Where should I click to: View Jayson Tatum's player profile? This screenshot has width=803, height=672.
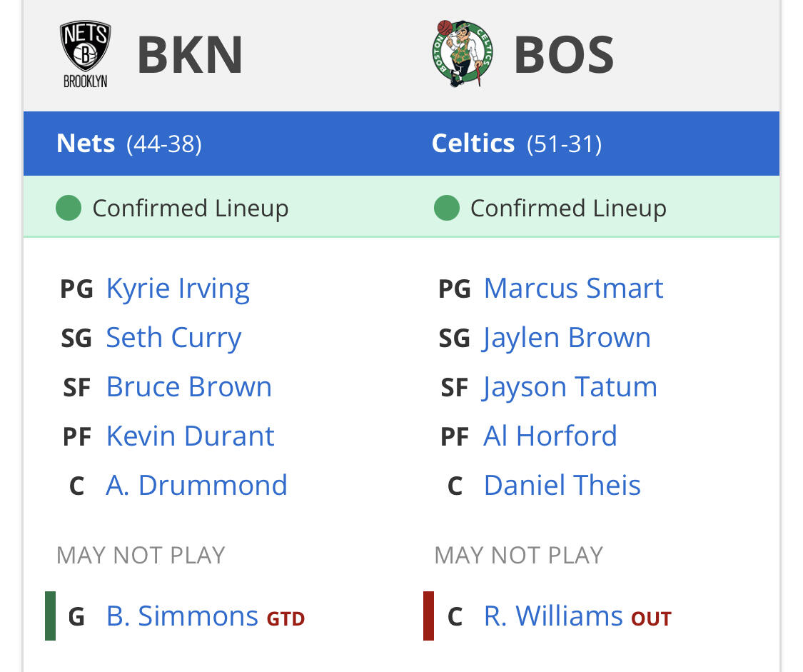coord(570,387)
